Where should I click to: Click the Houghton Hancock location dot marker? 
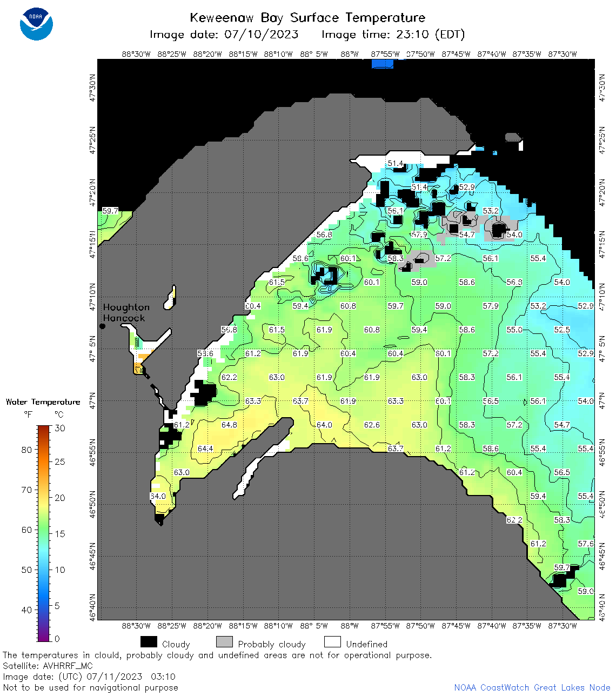click(x=102, y=326)
